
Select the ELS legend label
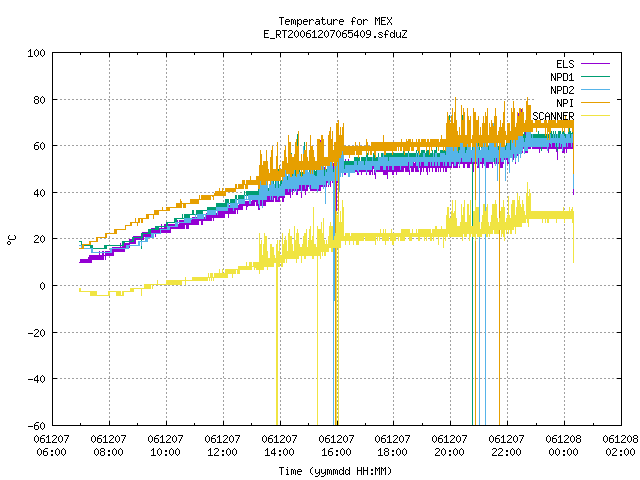pos(565,64)
